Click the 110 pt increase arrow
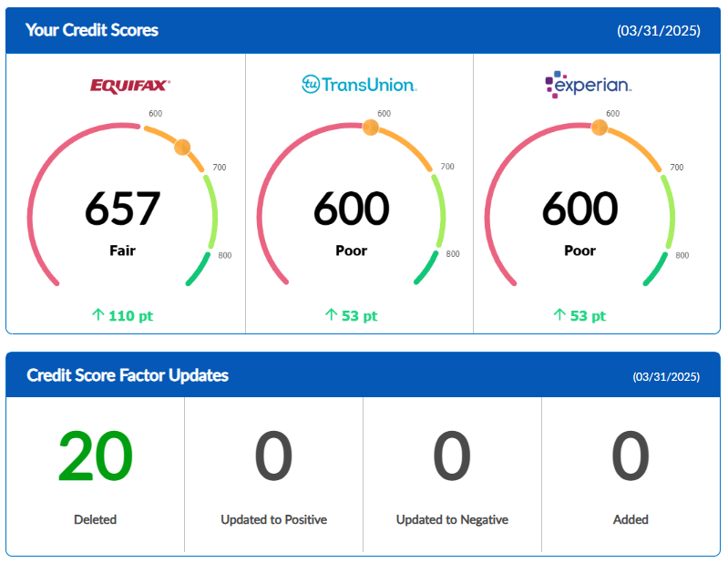This screenshot has height=563, width=728. (x=98, y=314)
